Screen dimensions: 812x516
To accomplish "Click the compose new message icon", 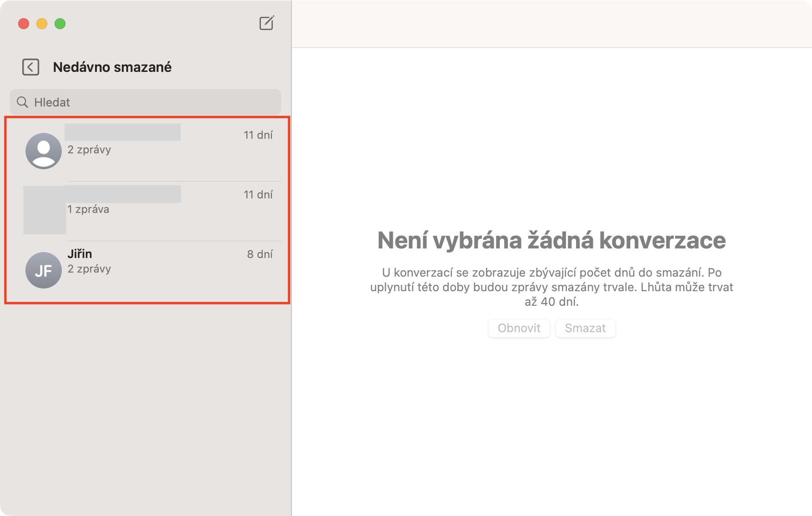I will coord(266,23).
